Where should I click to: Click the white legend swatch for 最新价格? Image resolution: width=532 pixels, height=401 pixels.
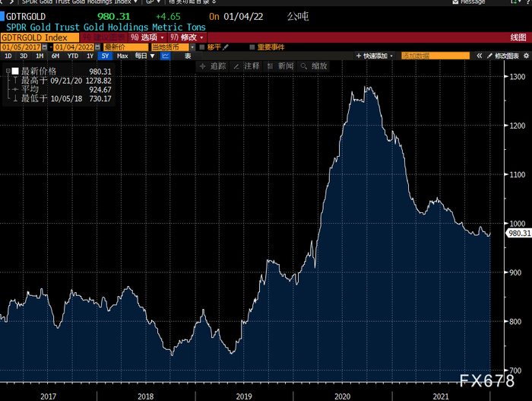coord(15,71)
